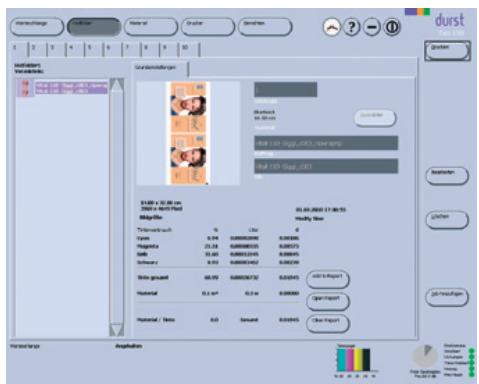Select numbered hotfolder tab 6

(114, 49)
